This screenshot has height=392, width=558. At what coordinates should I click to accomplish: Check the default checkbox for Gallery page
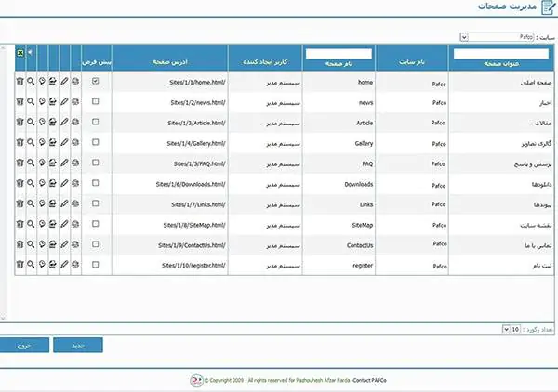[96, 142]
